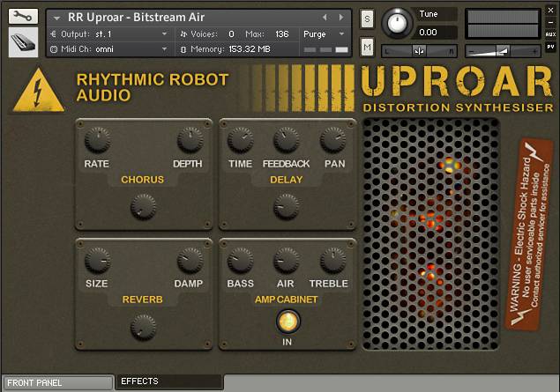Close the instrument with X button
The width and height of the screenshot is (560, 392).
550,11
